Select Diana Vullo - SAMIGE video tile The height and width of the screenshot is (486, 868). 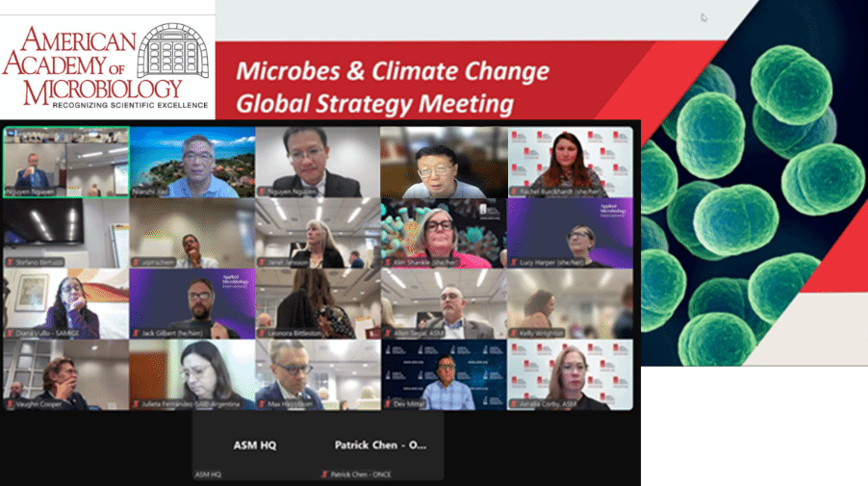coord(66,304)
